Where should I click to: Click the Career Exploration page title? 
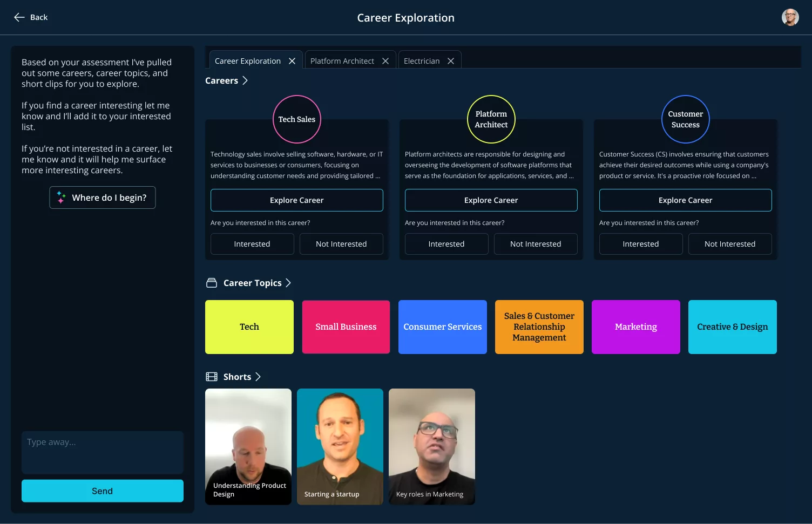tap(406, 18)
